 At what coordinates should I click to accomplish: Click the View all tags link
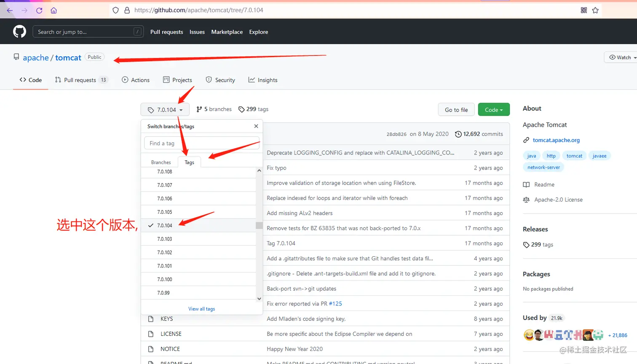point(202,309)
